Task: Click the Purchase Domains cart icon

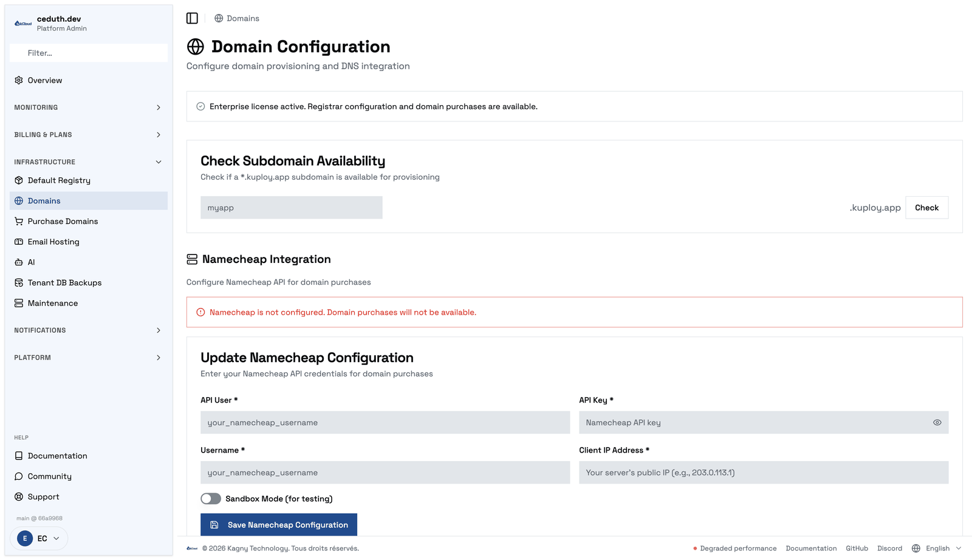Action: pos(19,221)
